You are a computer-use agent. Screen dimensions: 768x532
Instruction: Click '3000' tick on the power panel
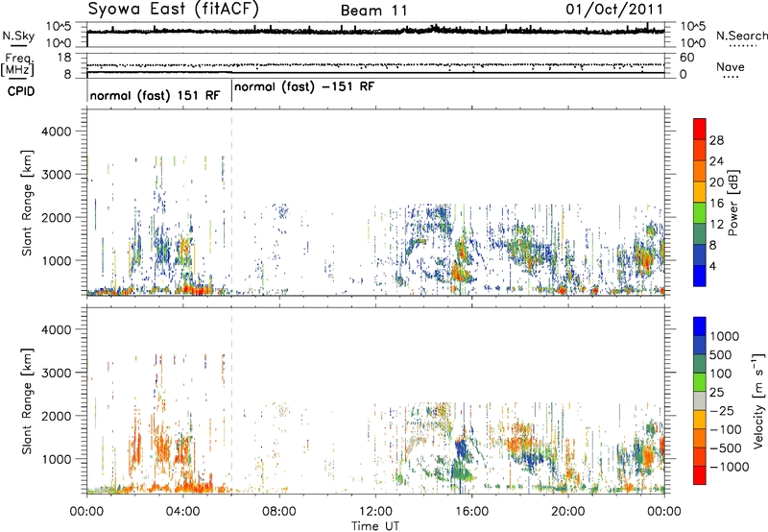pos(56,175)
